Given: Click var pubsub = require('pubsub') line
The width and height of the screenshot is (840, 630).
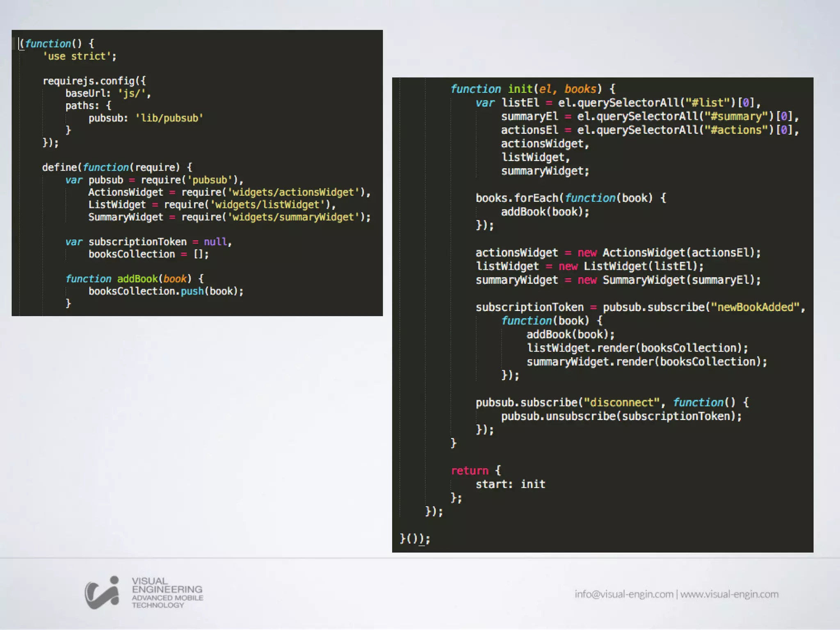Looking at the screenshot, I should point(155,180).
